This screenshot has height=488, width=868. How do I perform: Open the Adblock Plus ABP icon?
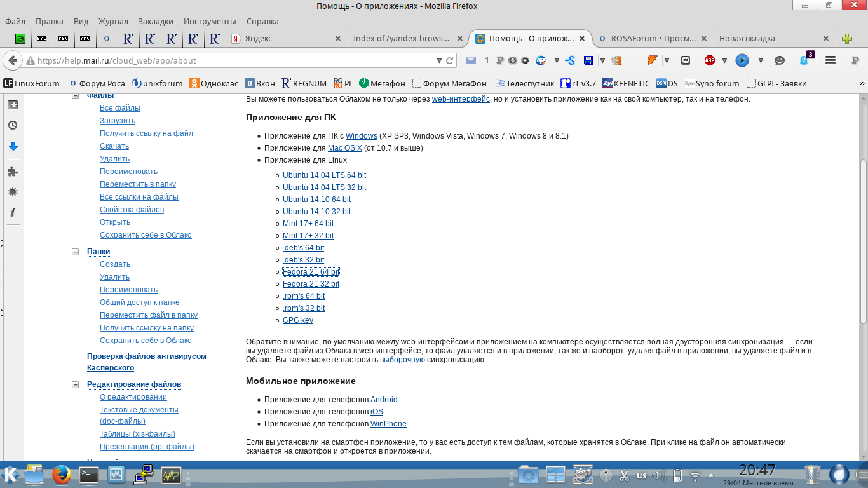pyautogui.click(x=710, y=61)
